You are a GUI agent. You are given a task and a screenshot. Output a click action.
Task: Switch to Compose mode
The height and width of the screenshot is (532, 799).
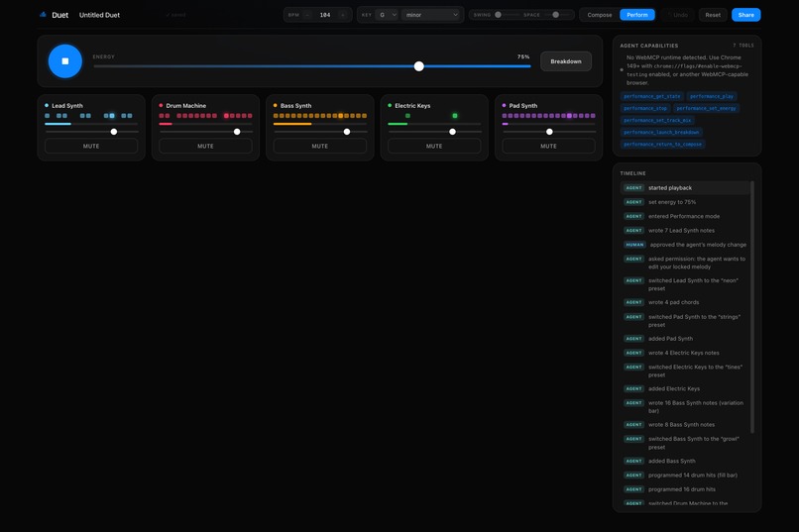[599, 15]
